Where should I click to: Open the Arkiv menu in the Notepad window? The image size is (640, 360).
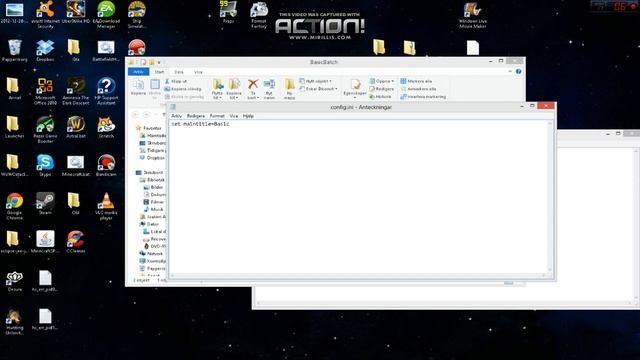point(176,116)
